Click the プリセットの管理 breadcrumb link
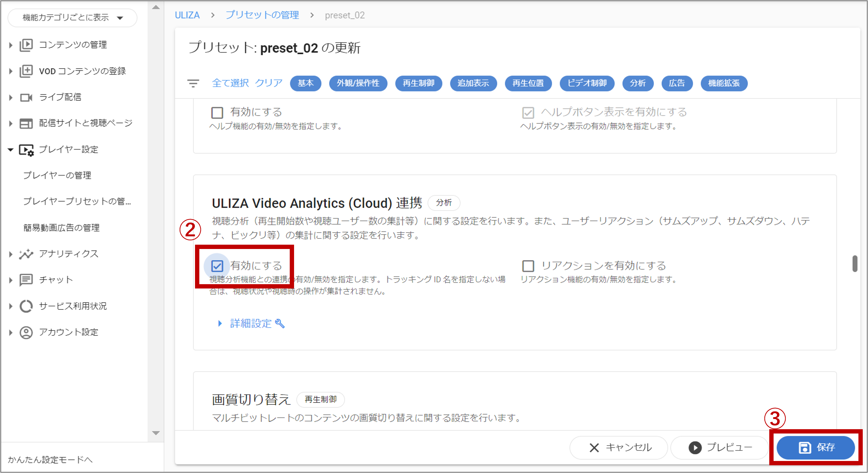Screen dimensions: 868x473 click(x=262, y=15)
